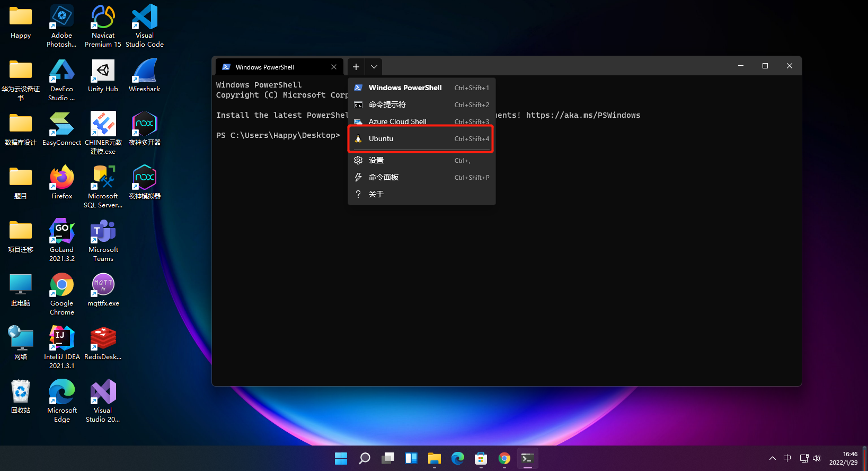Launch Microsoft Edge desktop shortcut
The image size is (868, 471).
[61, 401]
